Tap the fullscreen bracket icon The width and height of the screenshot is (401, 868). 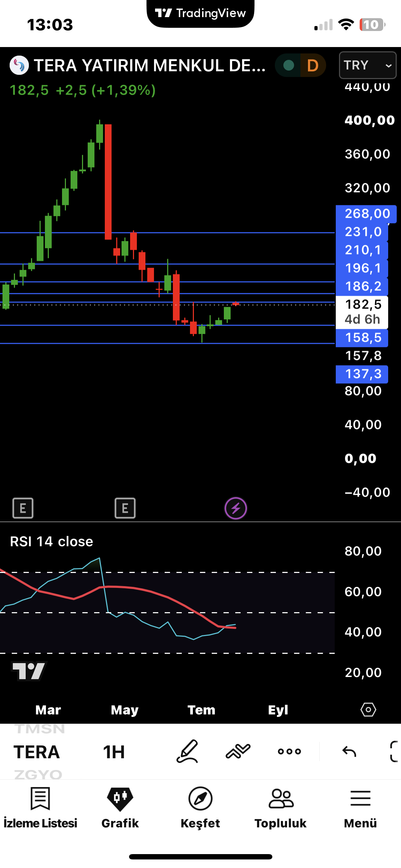(x=394, y=751)
